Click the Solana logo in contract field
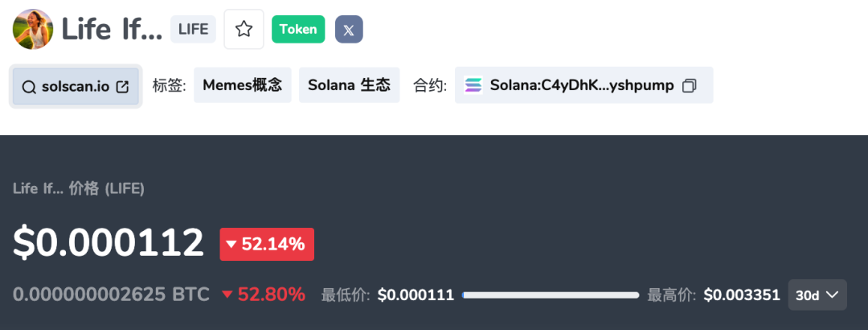This screenshot has width=868, height=330. [474, 85]
